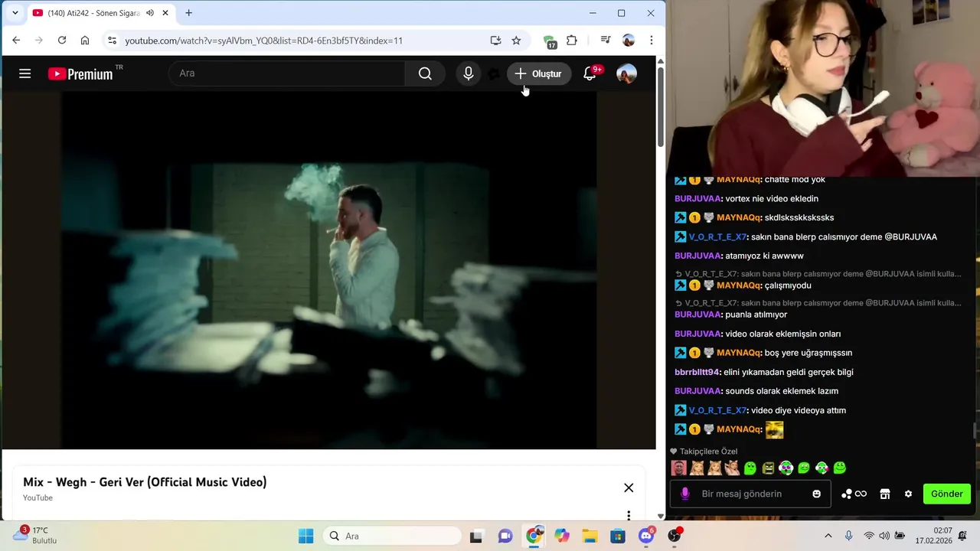Expand Chrome tab search dropdown
Screen dimensions: 980x551
click(15, 13)
